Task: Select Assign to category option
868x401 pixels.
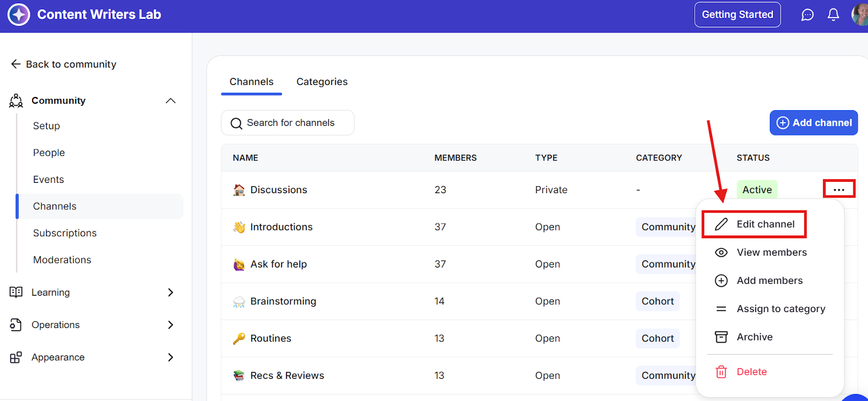Action: click(x=781, y=309)
